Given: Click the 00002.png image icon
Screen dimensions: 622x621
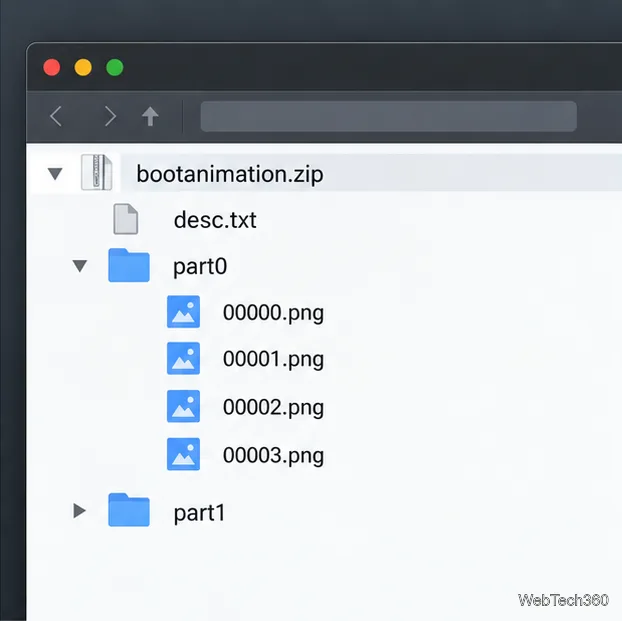Looking at the screenshot, I should coord(183,406).
